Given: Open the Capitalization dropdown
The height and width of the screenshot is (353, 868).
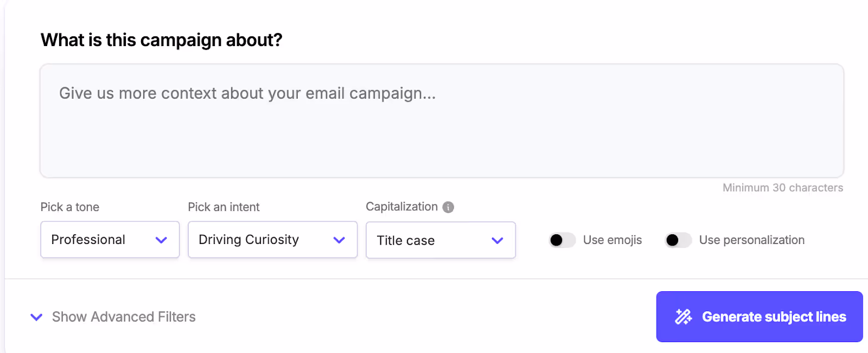Looking at the screenshot, I should pyautogui.click(x=441, y=240).
